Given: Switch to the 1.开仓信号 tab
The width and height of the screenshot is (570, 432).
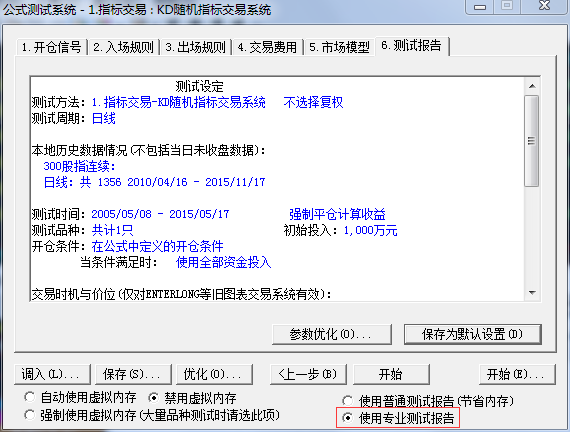Looking at the screenshot, I should [51, 47].
